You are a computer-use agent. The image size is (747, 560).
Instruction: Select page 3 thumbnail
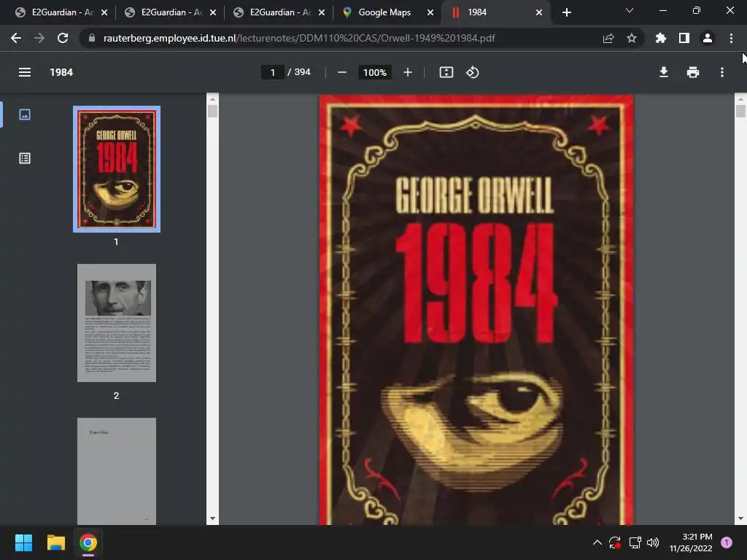coord(117,472)
